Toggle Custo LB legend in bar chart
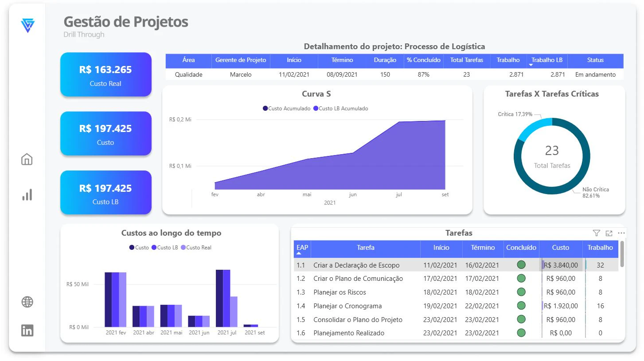 pos(164,248)
